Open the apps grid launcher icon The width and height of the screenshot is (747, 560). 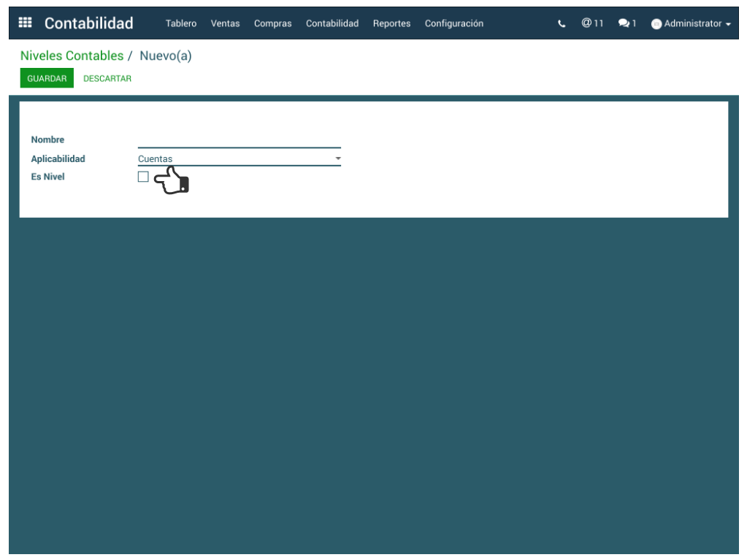(x=25, y=23)
